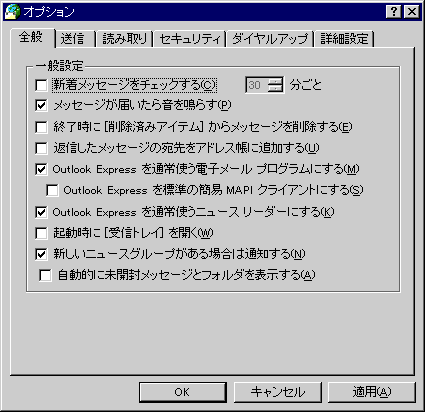
Task: Enable 起動時に受信トレイを開く checkbox
Action: [x=41, y=233]
